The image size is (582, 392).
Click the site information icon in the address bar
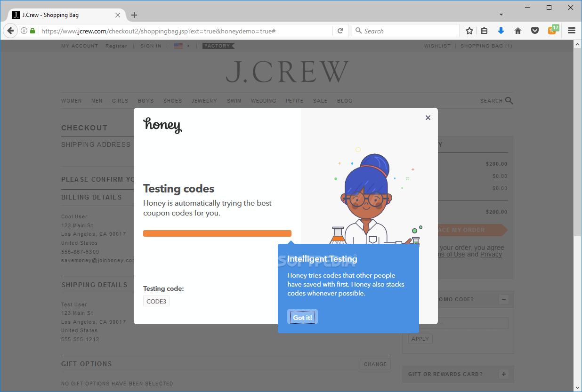pyautogui.click(x=24, y=31)
